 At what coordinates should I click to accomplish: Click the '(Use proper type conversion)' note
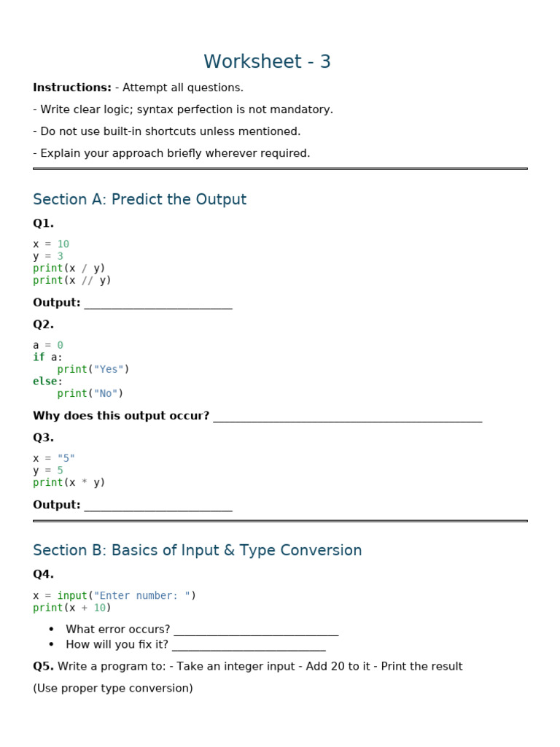pos(113,689)
